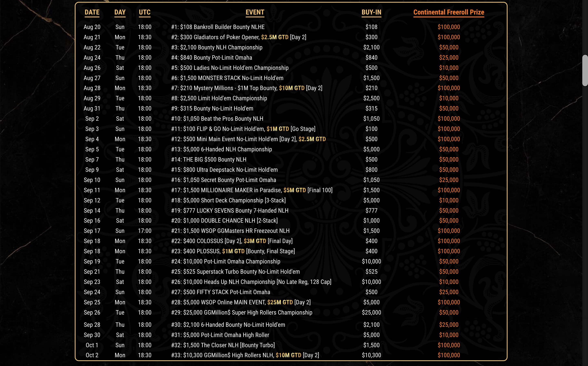Click the BUY-IN column header
This screenshot has height=366, width=588.
pyautogui.click(x=371, y=12)
